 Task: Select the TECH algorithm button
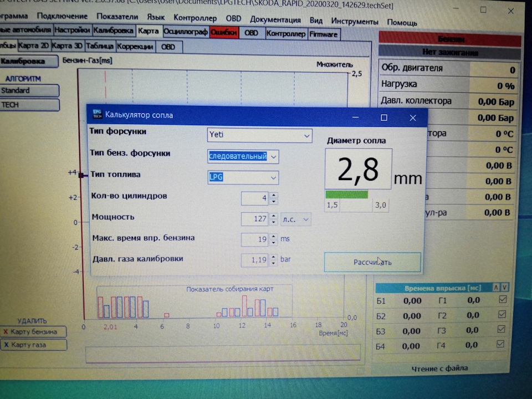click(29, 104)
